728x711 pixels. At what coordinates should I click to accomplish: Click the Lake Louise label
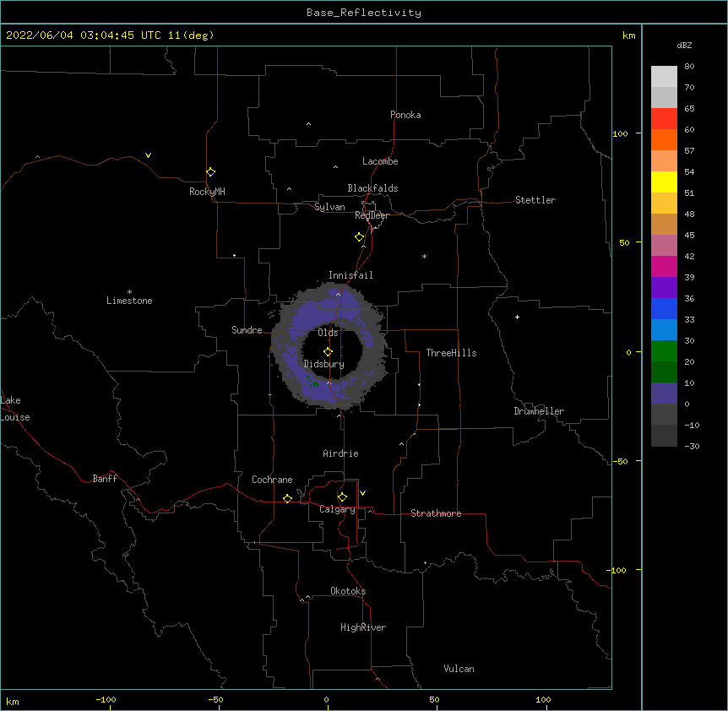click(x=15, y=409)
